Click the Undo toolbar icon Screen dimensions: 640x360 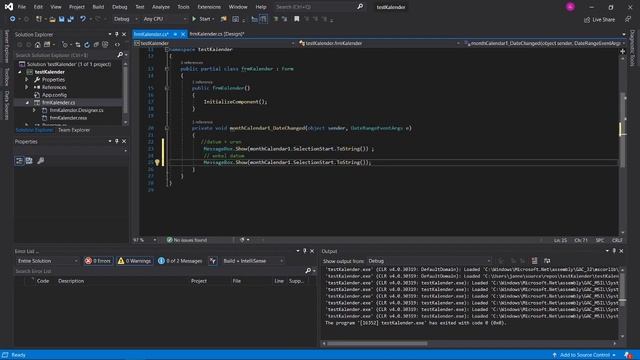pos(83,19)
